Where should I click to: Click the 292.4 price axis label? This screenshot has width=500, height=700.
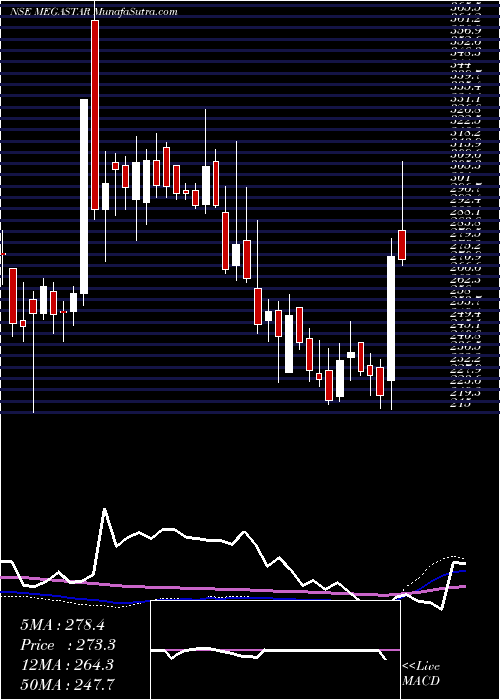[x=466, y=200]
